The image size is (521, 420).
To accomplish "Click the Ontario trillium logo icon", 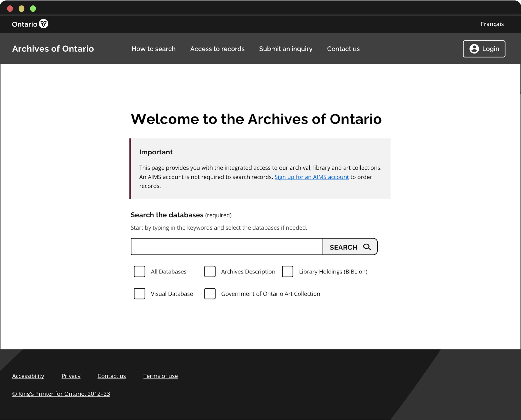I will tap(44, 24).
